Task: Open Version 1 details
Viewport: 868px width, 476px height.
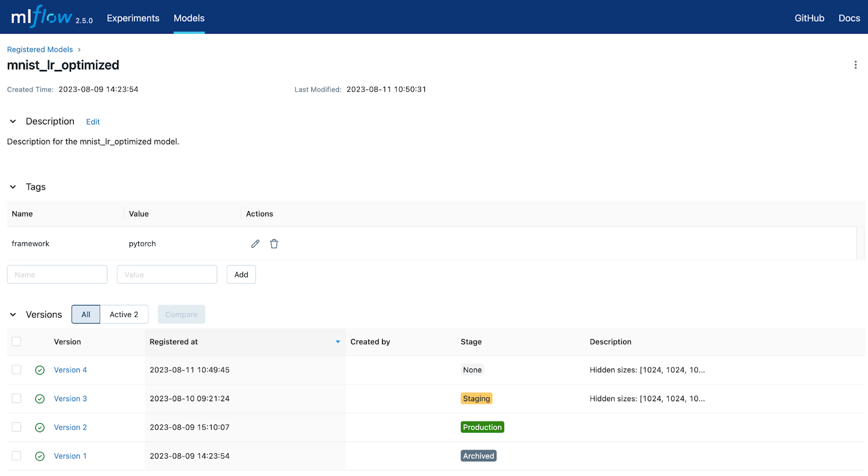Action: pyautogui.click(x=71, y=456)
